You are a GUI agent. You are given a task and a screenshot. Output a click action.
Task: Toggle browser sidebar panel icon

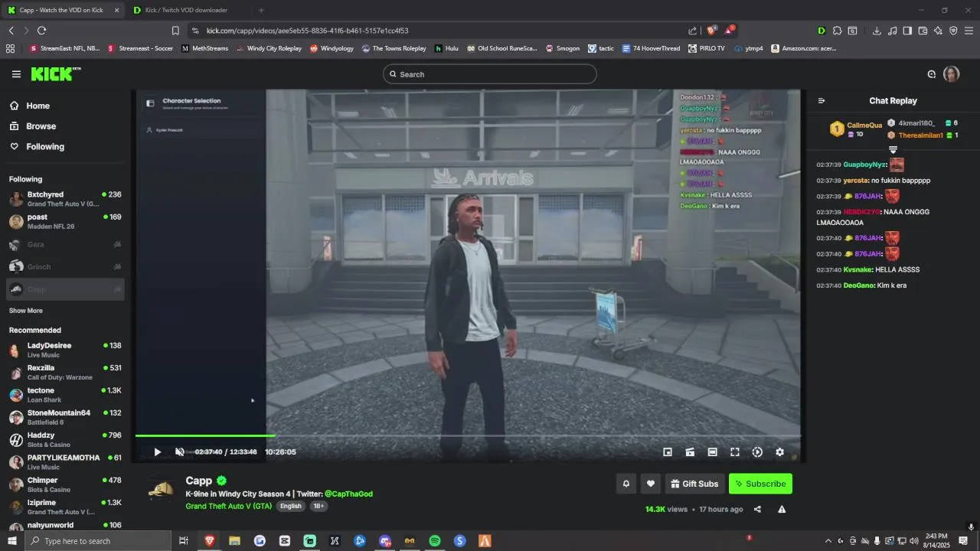[x=907, y=31]
